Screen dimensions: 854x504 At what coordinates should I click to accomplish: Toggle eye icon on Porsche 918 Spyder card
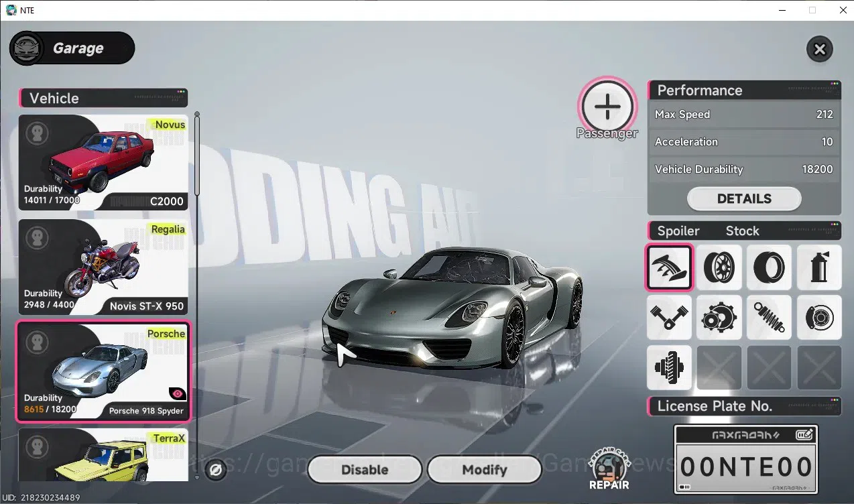(177, 394)
